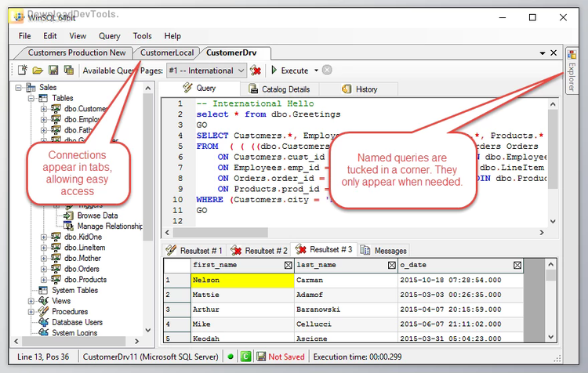Viewport: 588px width, 373px height.
Task: Select the highlighted Nelson cell
Action: pos(242,281)
